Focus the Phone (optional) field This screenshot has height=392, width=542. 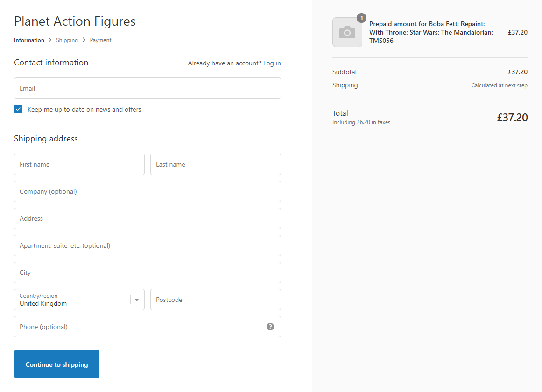point(147,327)
